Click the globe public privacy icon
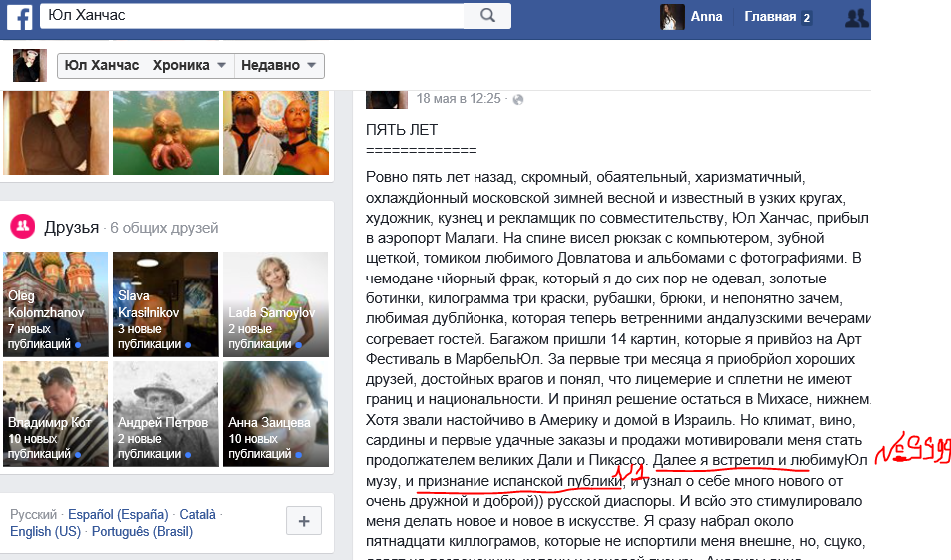Viewport: 951px width, 560px height. 517,100
